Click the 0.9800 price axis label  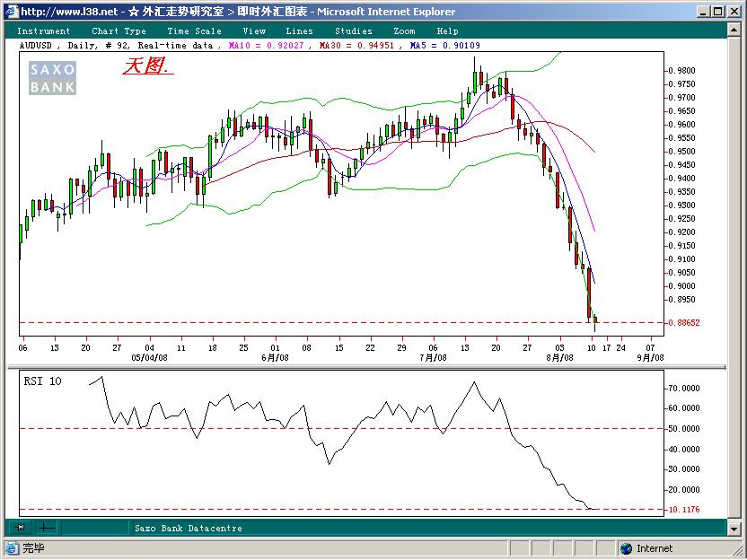[681, 71]
